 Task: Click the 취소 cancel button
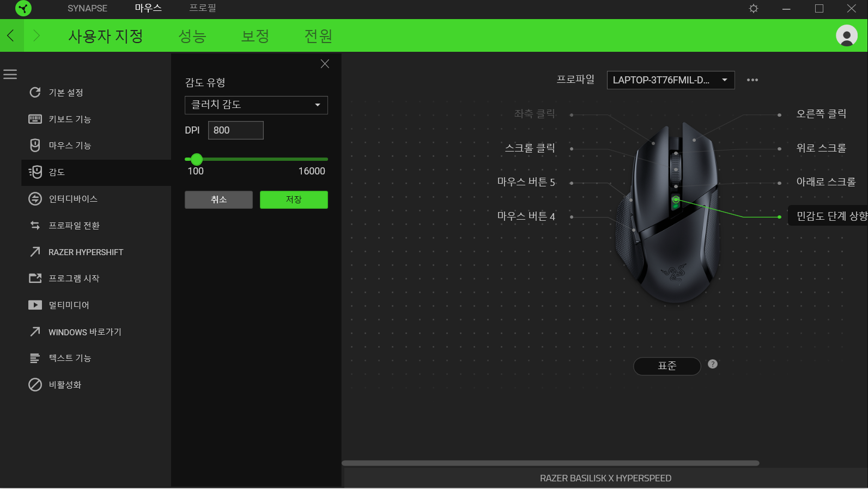[218, 200]
